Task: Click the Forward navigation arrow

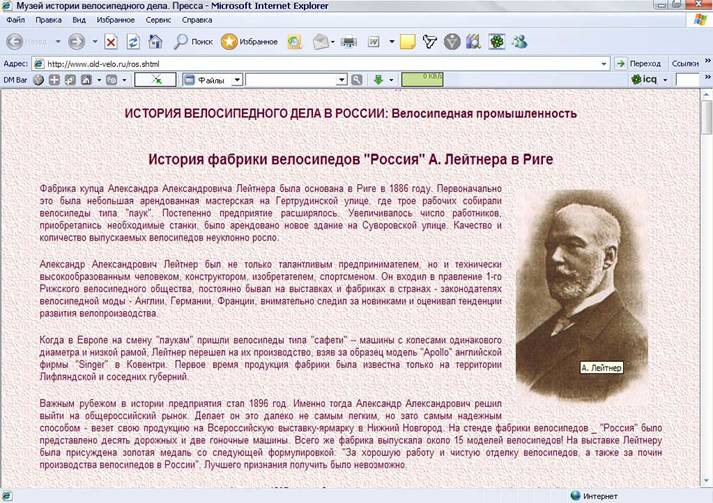Action: pos(76,42)
